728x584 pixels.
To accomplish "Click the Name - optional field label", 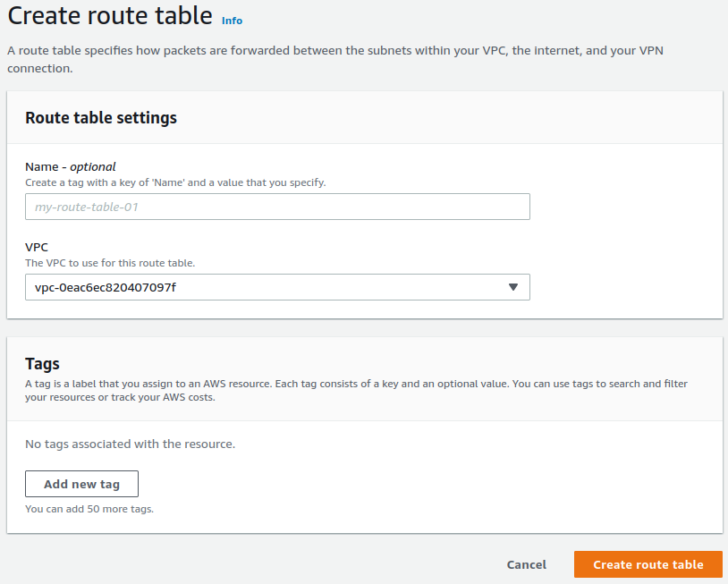I will click(71, 166).
